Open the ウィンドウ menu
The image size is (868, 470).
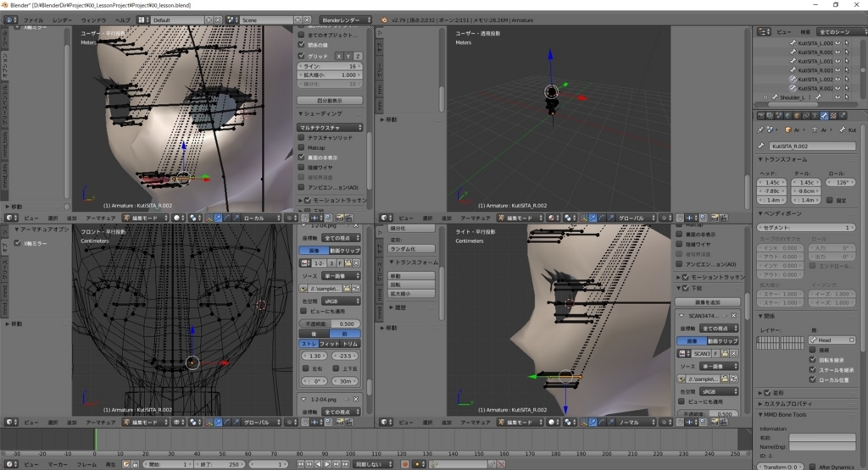point(93,20)
